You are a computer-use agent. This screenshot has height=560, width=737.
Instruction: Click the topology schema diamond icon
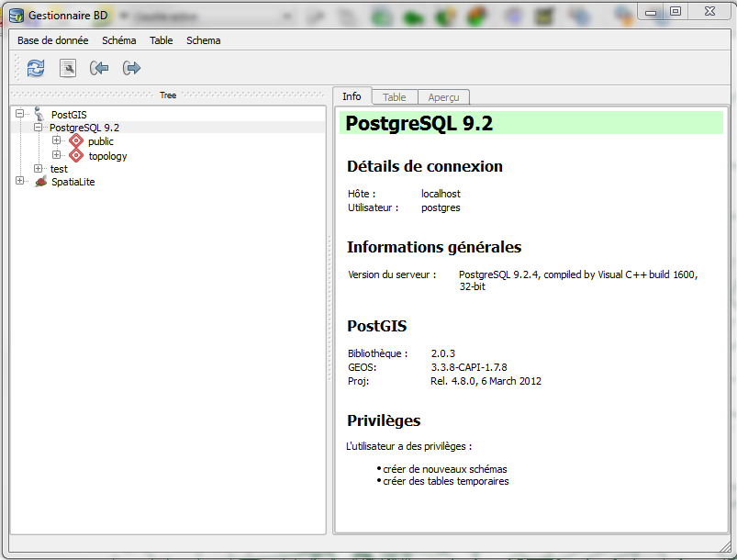tap(75, 156)
